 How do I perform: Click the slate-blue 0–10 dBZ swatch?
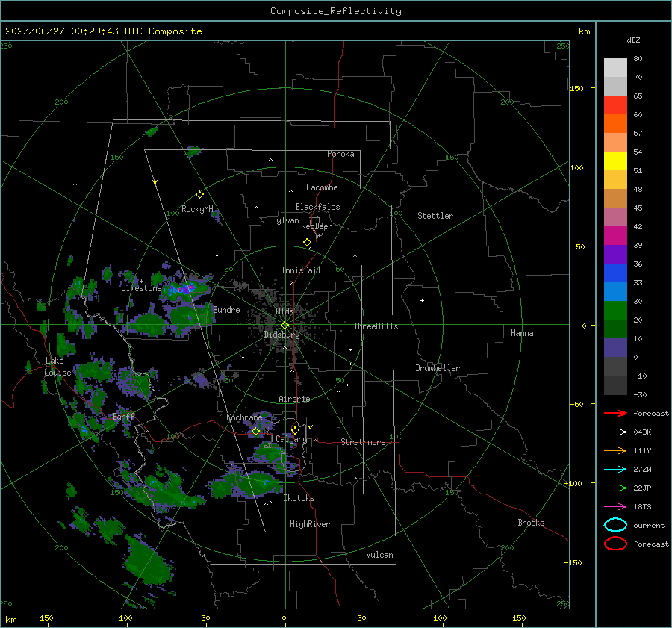(x=615, y=348)
